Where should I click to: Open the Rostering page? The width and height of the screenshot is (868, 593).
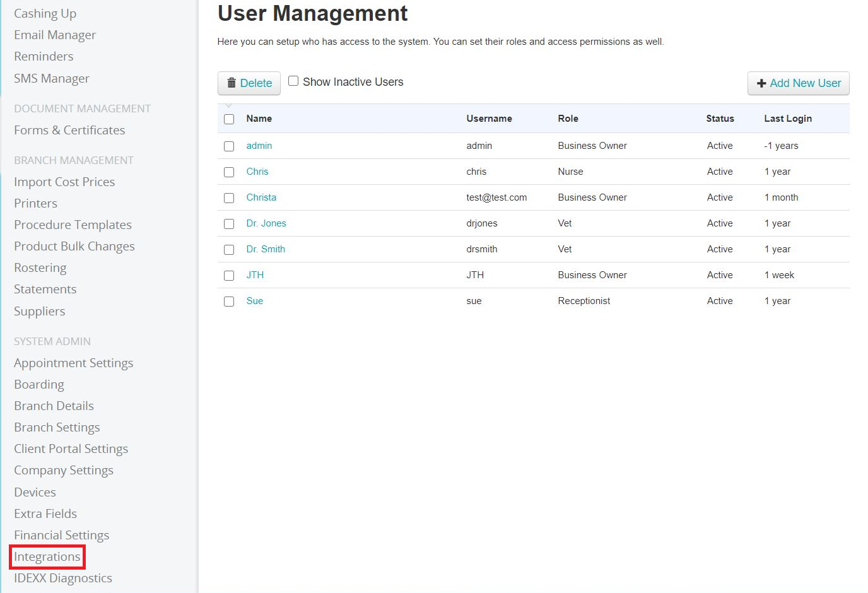(x=40, y=267)
